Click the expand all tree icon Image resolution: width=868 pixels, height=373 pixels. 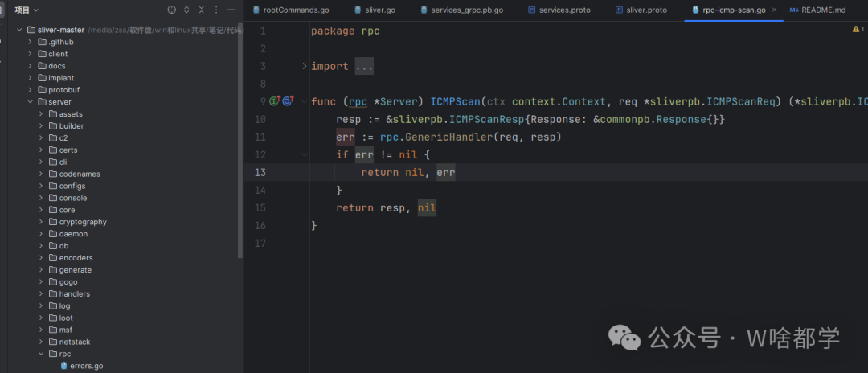186,10
